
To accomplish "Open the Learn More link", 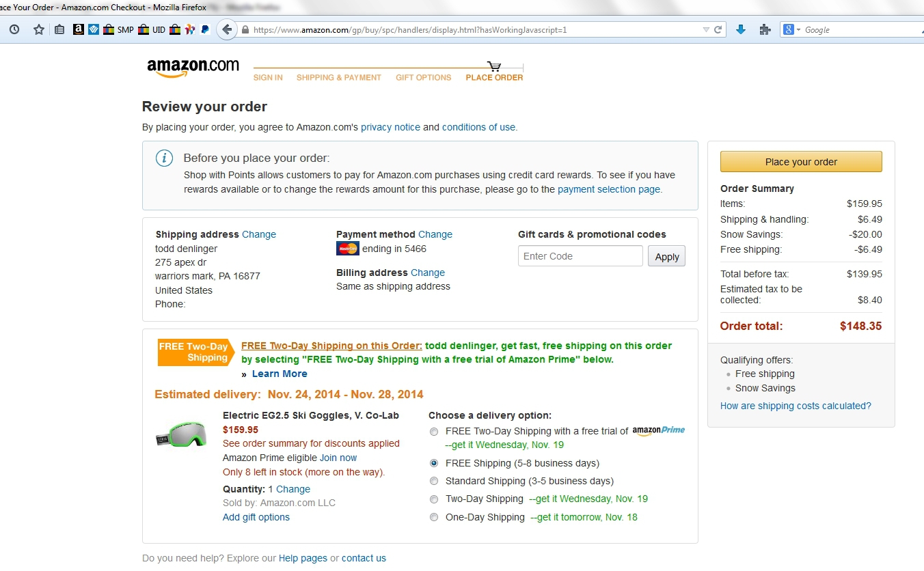I will [280, 374].
